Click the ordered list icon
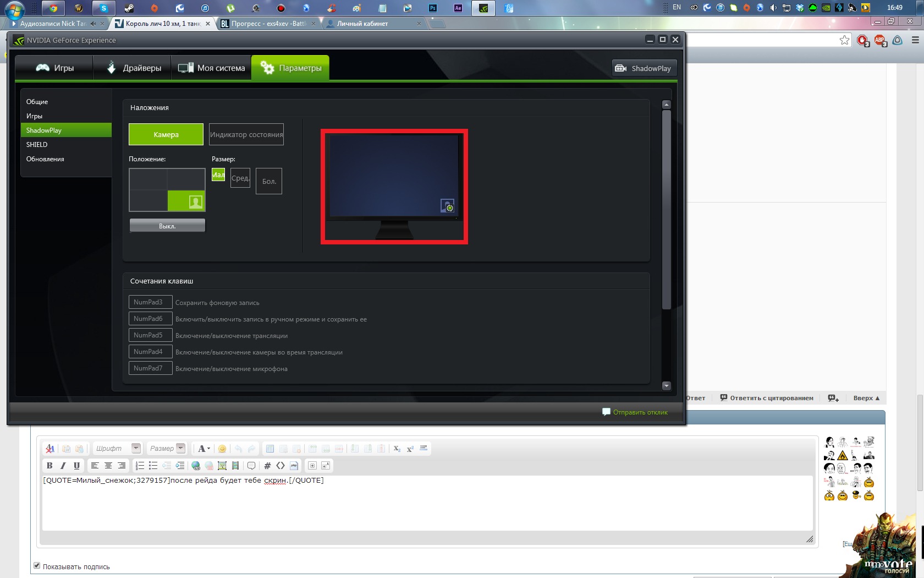This screenshot has width=924, height=578. 140,466
